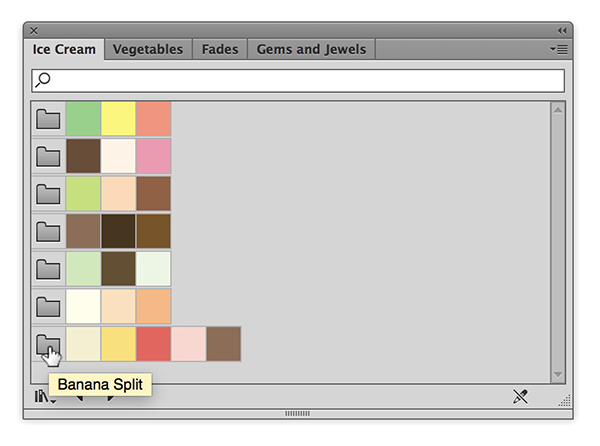Click the crossed-out pencil icon at panel bottom
The height and width of the screenshot is (446, 600).
(520, 396)
